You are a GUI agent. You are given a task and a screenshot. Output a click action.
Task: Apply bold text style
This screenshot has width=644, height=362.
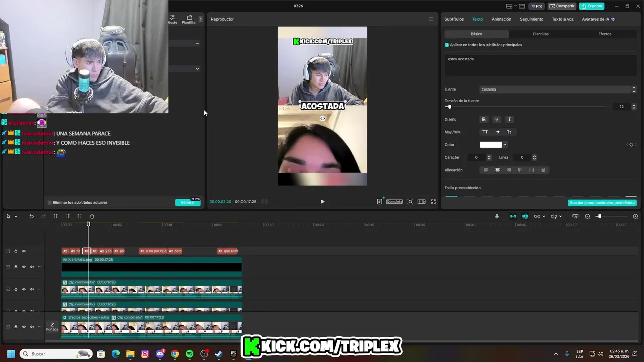click(x=484, y=119)
